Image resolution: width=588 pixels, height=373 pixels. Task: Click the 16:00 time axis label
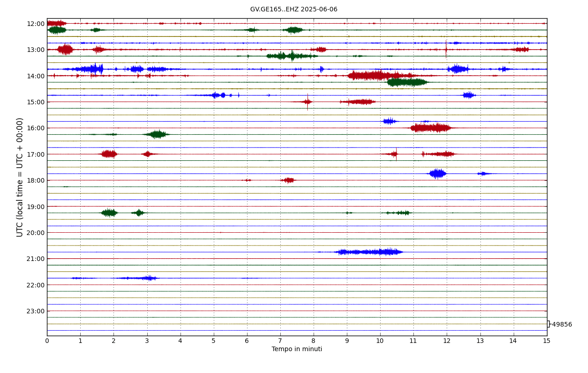coord(36,128)
